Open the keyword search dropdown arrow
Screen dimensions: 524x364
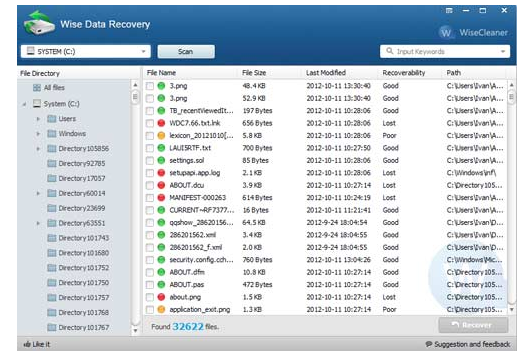tap(503, 51)
